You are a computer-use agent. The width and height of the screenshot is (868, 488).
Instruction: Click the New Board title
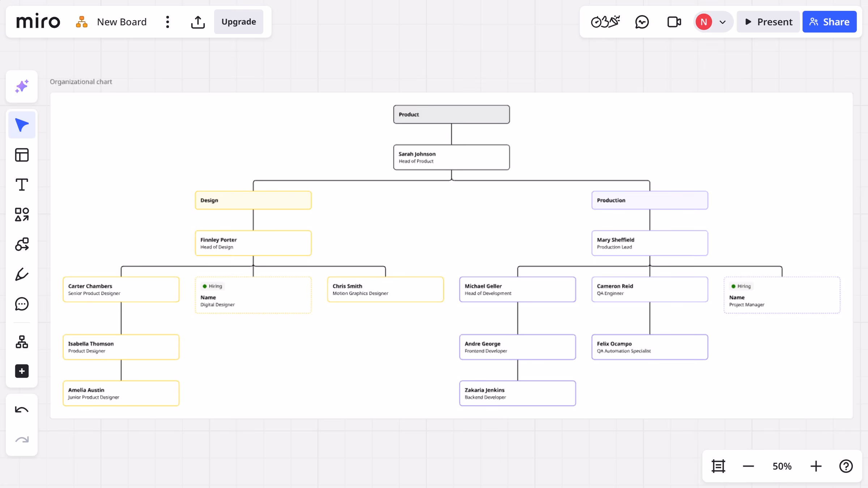point(122,22)
